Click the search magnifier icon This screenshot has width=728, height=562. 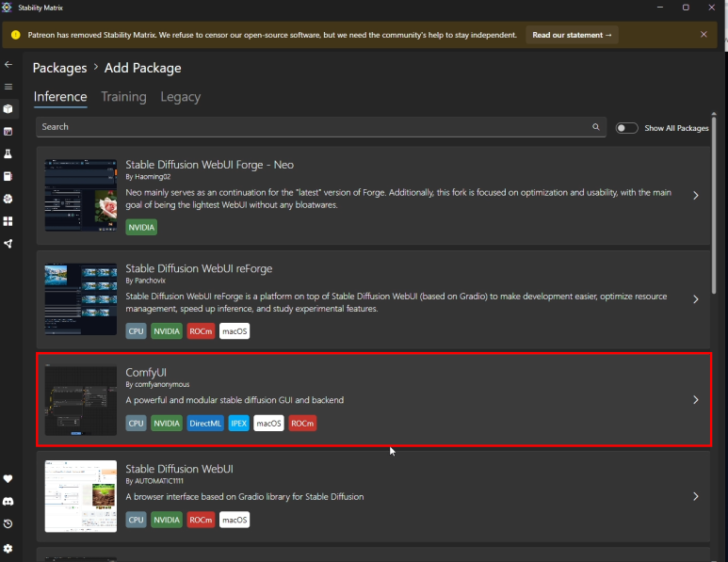[x=595, y=127]
